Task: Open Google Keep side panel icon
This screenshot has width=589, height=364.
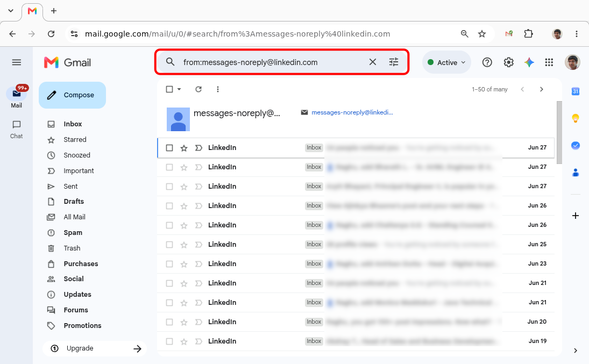Action: [575, 118]
